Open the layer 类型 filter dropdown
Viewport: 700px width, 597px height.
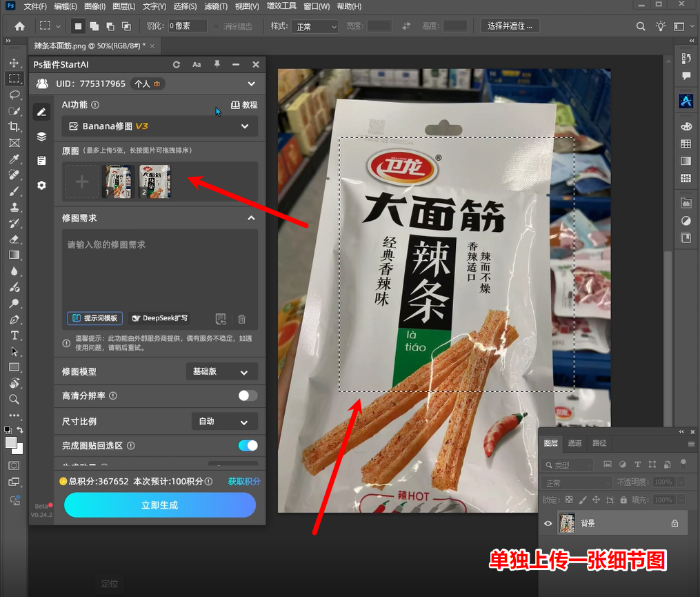pos(568,464)
